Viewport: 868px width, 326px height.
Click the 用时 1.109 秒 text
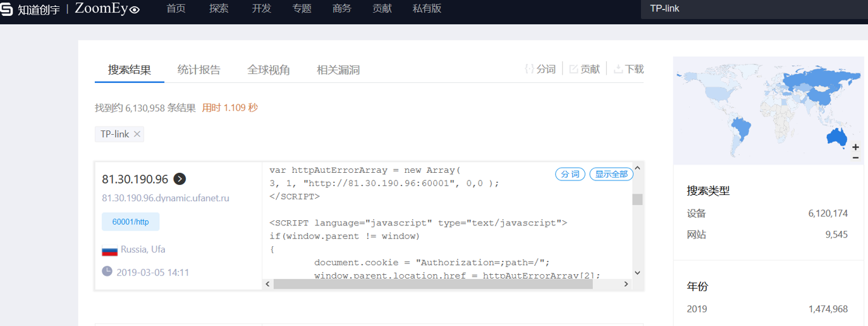(230, 108)
